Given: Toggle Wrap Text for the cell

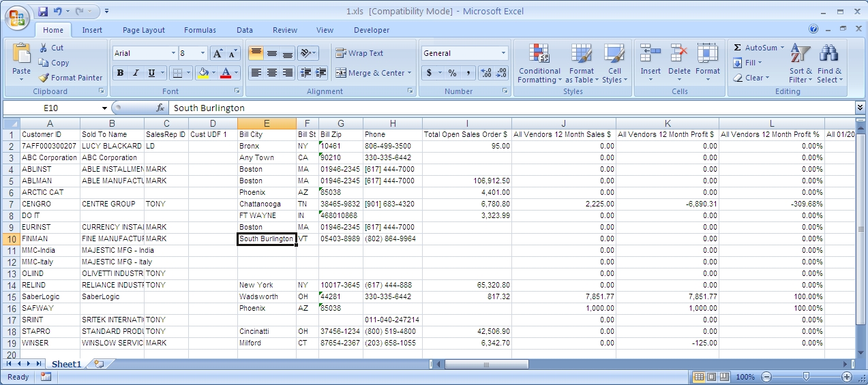Looking at the screenshot, I should [359, 53].
